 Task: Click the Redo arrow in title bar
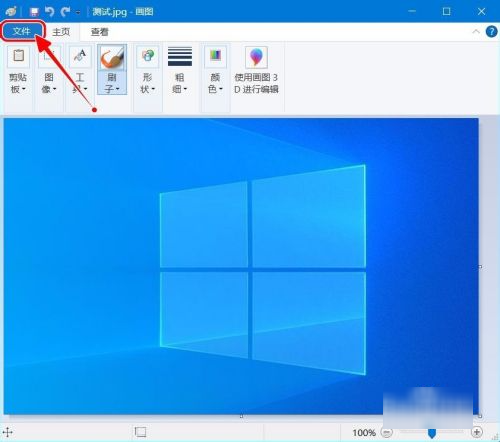pyautogui.click(x=65, y=12)
